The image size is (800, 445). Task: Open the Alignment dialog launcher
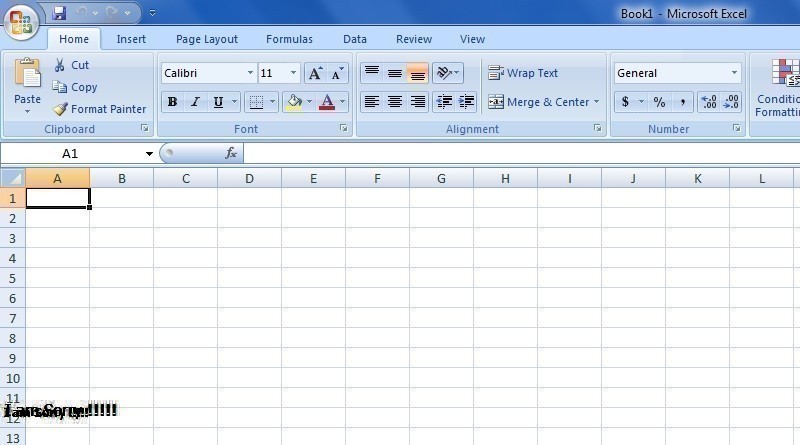[x=597, y=129]
